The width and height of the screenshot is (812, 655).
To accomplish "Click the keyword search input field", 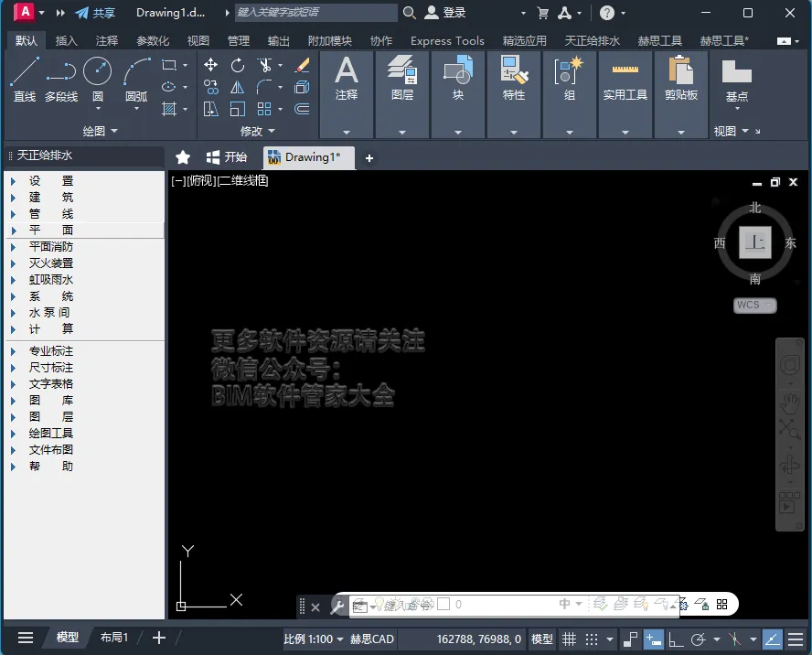I will 316,13.
